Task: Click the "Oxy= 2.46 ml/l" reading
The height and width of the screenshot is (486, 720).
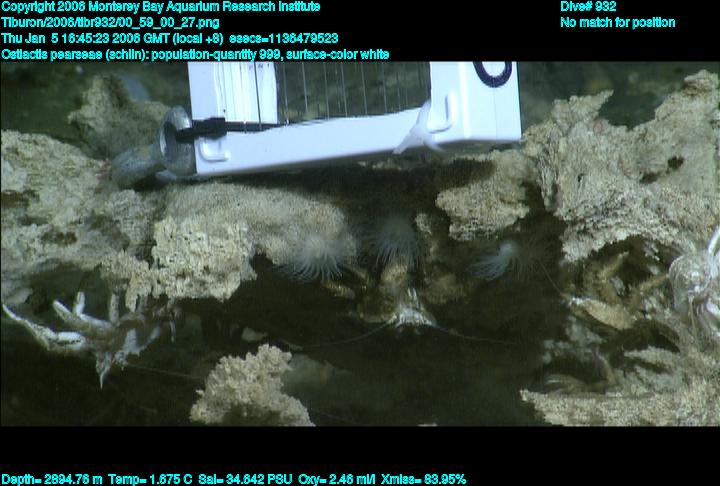Action: pyautogui.click(x=337, y=480)
